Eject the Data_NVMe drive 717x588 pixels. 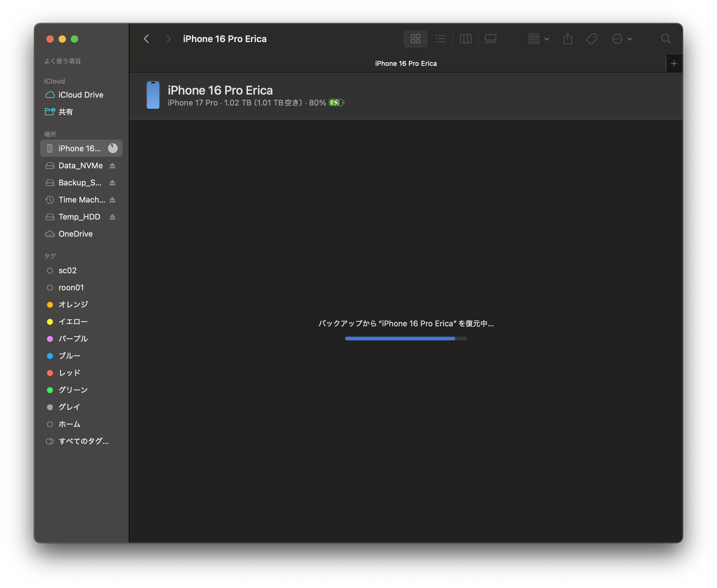pos(113,166)
